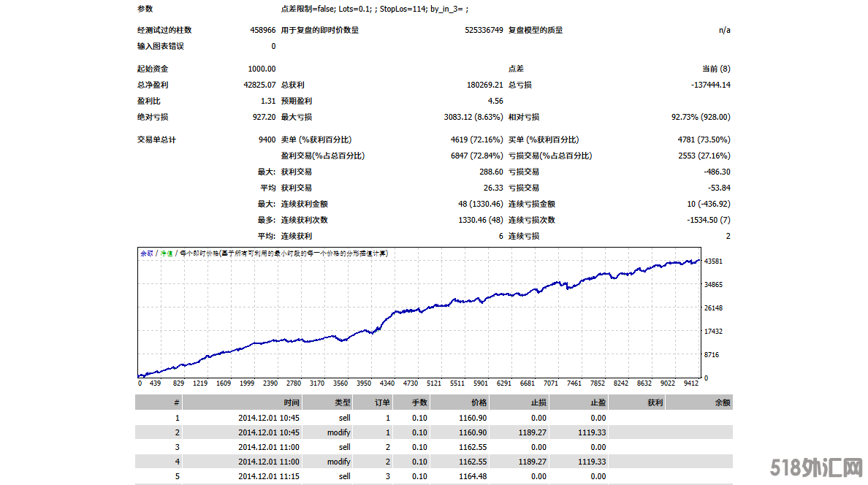Select the gross profit value 180269.21
Image resolution: width=868 pixels, height=485 pixels.
tap(485, 85)
